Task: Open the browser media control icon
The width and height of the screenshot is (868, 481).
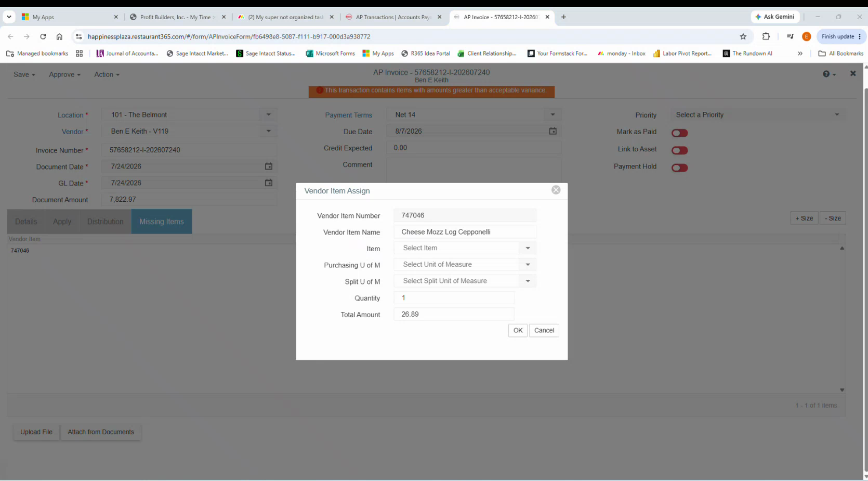Action: (x=790, y=36)
